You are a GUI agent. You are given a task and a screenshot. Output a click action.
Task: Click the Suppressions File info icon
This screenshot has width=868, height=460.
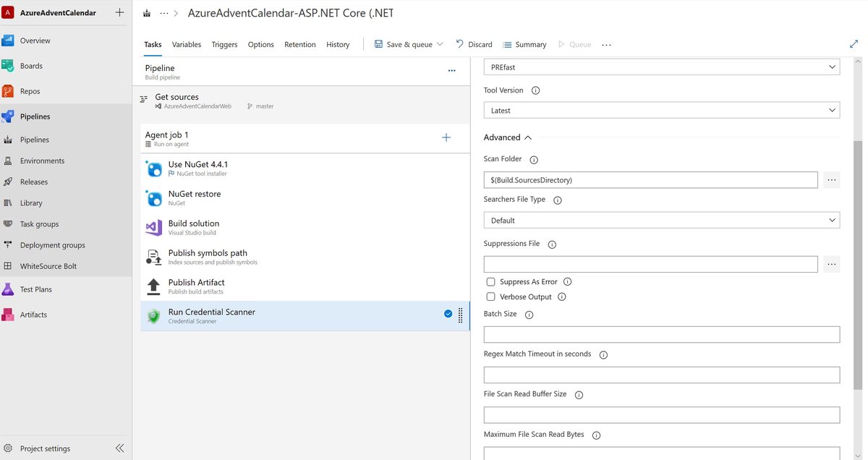point(552,244)
